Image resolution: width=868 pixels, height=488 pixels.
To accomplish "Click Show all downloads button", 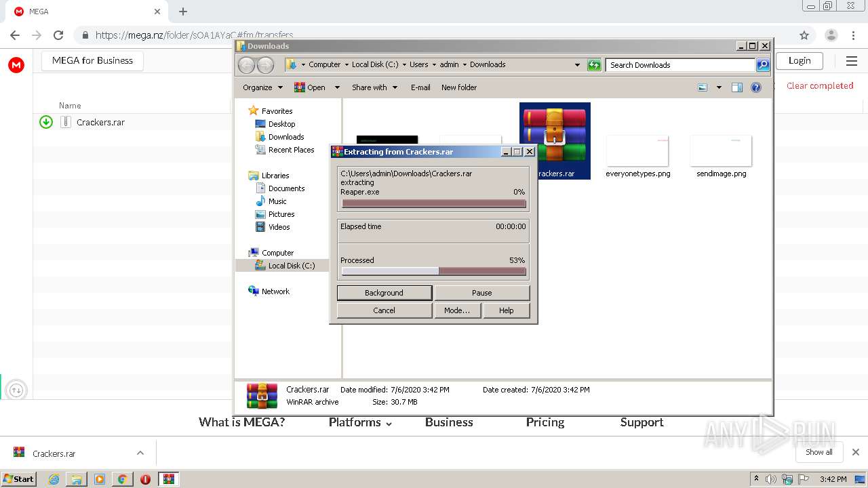I will [x=819, y=452].
